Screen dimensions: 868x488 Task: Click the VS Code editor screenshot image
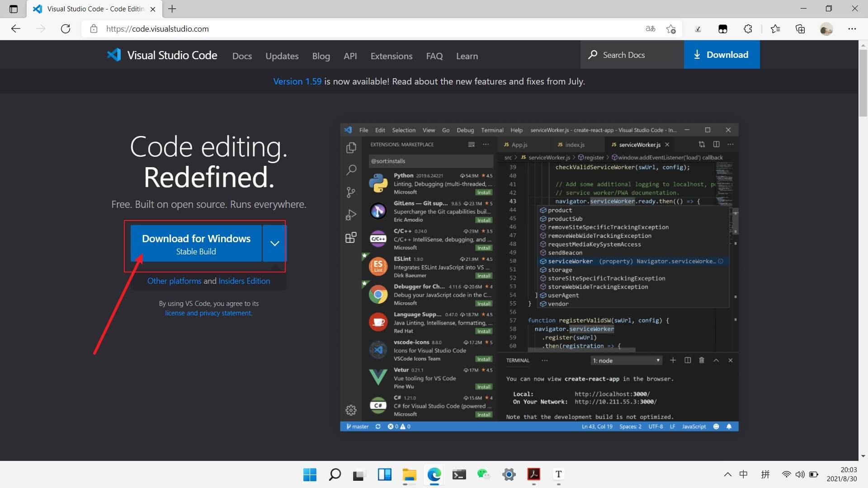coord(539,277)
